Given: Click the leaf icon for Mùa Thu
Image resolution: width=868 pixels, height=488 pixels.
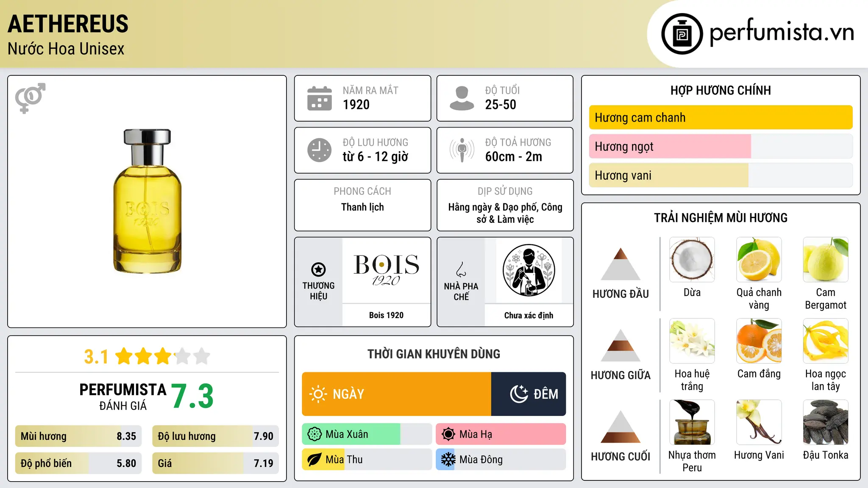Looking at the screenshot, I should point(314,460).
